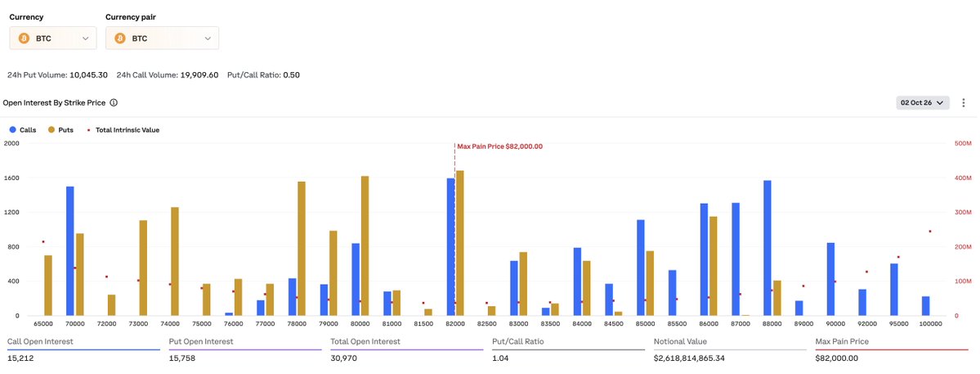Image resolution: width=980 pixels, height=374 pixels.
Task: Toggle the Puts legend series
Action: tap(60, 130)
